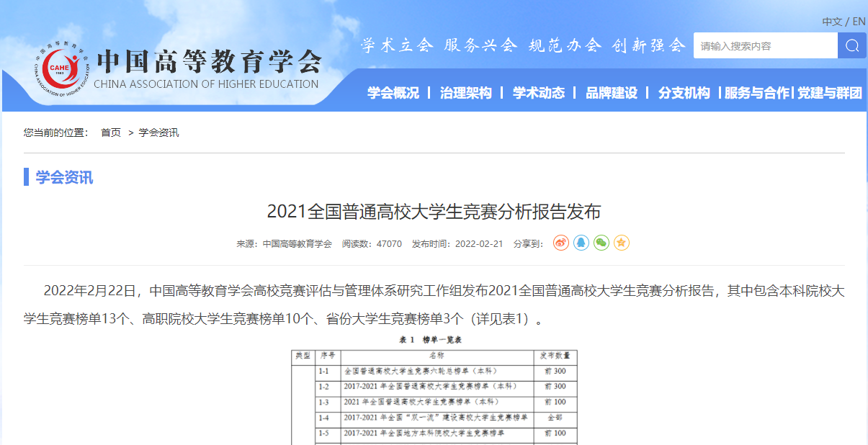This screenshot has height=445, width=868.
Task: Click the CAHE circular logo
Action: [63, 69]
